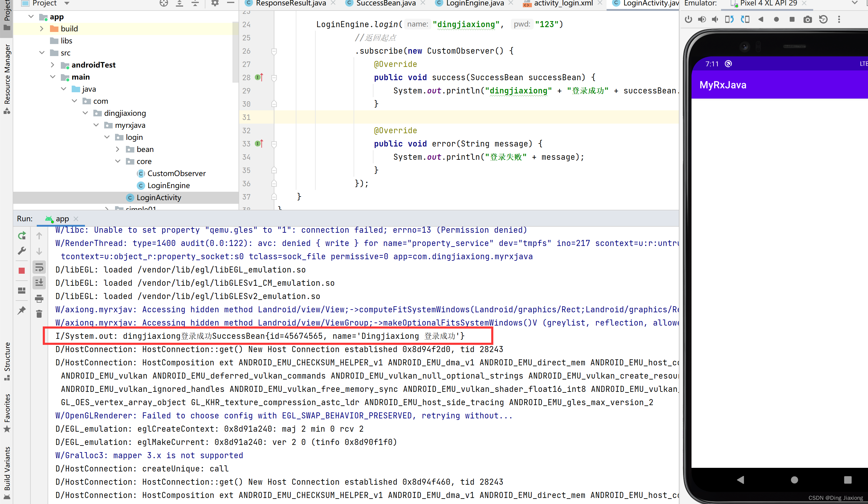Raise emulator volume

[702, 19]
